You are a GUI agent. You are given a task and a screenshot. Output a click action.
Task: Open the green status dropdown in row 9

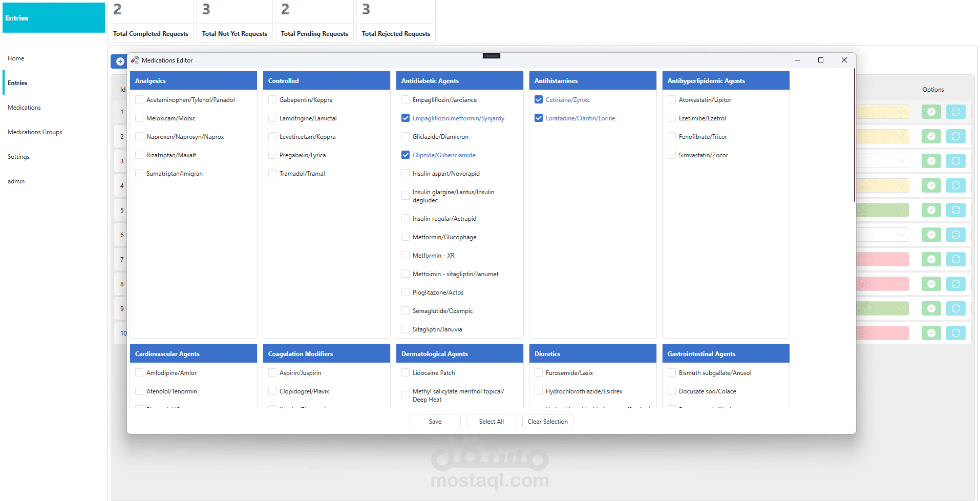point(883,308)
